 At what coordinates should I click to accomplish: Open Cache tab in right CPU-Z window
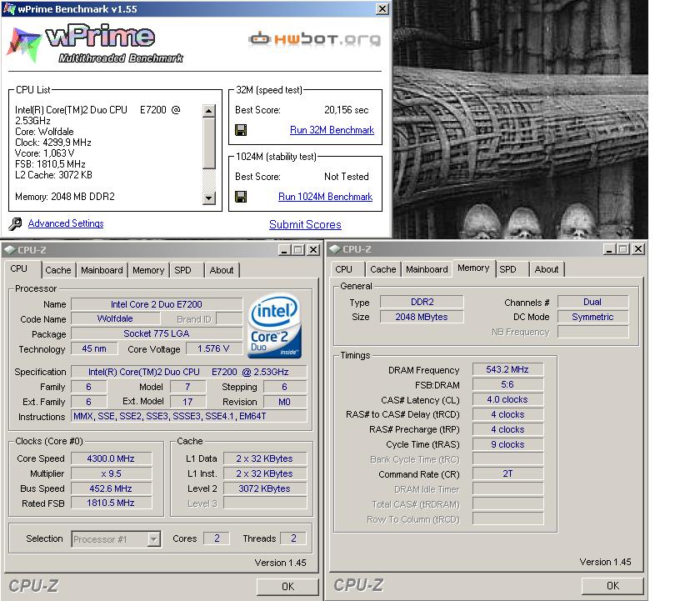[383, 269]
